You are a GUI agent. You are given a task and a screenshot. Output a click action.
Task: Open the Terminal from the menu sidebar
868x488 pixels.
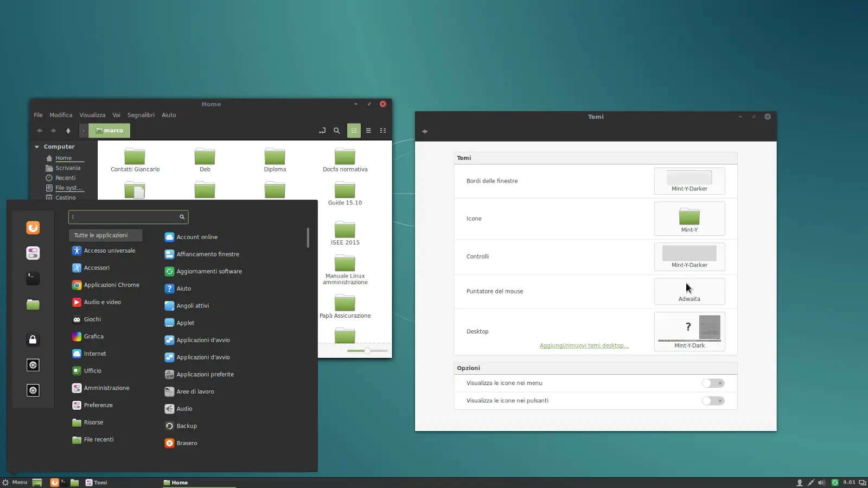click(x=33, y=278)
